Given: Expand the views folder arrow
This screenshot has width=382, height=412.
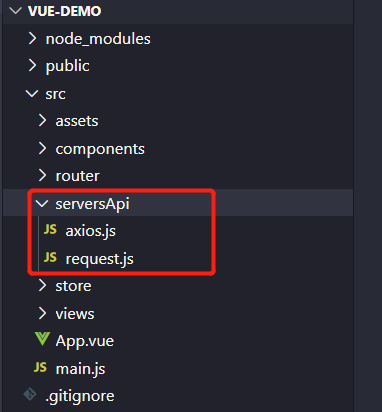Looking at the screenshot, I should point(42,313).
